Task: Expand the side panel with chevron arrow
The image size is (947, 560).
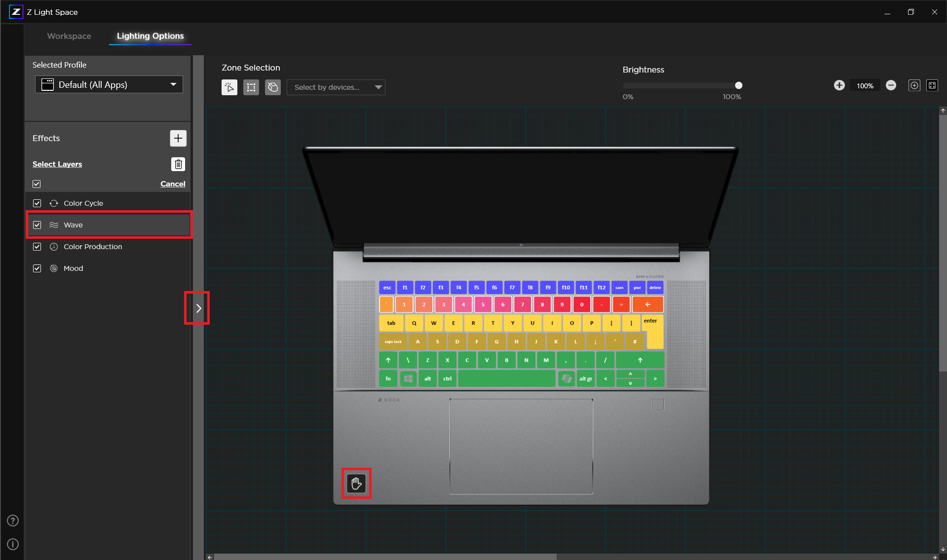Action: click(x=198, y=308)
